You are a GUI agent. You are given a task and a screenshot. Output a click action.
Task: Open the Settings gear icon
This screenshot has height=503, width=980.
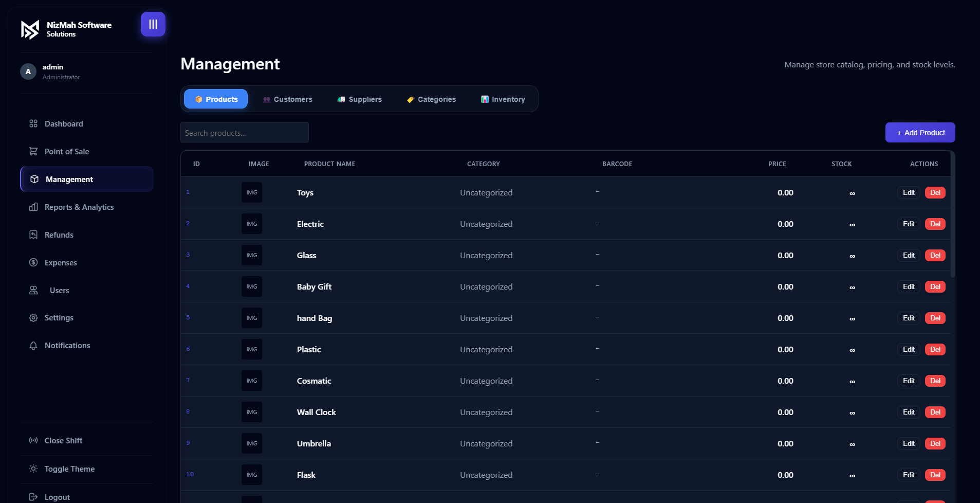click(x=33, y=318)
